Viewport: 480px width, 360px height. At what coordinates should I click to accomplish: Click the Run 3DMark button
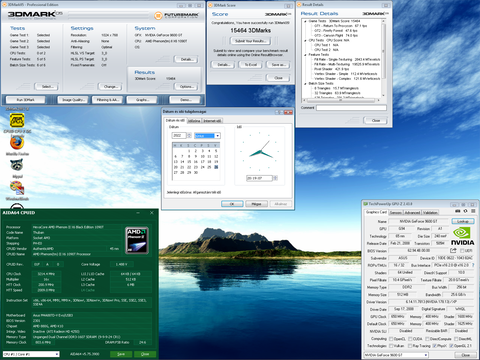pyautogui.click(x=26, y=100)
